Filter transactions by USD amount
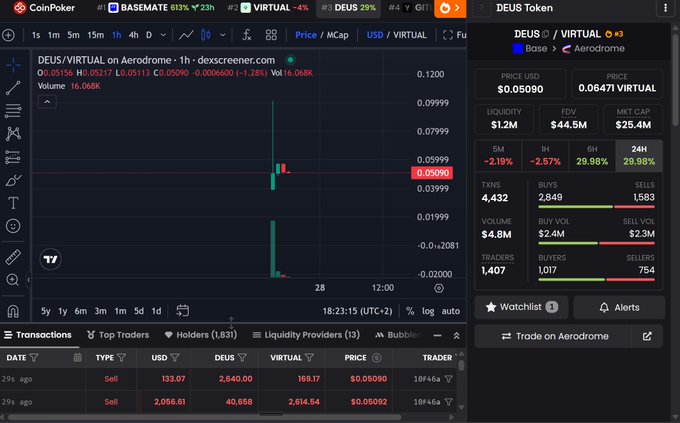The height and width of the screenshot is (423, 680). [175, 357]
